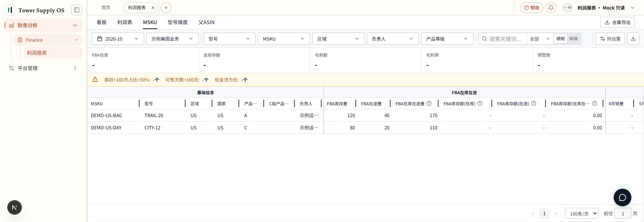
Task: Open the 负责人 filter dropdown
Action: point(393,39)
